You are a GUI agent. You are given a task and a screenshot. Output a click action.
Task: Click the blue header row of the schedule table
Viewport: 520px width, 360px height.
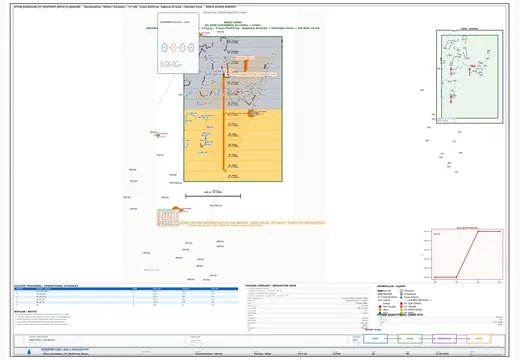coord(126,289)
